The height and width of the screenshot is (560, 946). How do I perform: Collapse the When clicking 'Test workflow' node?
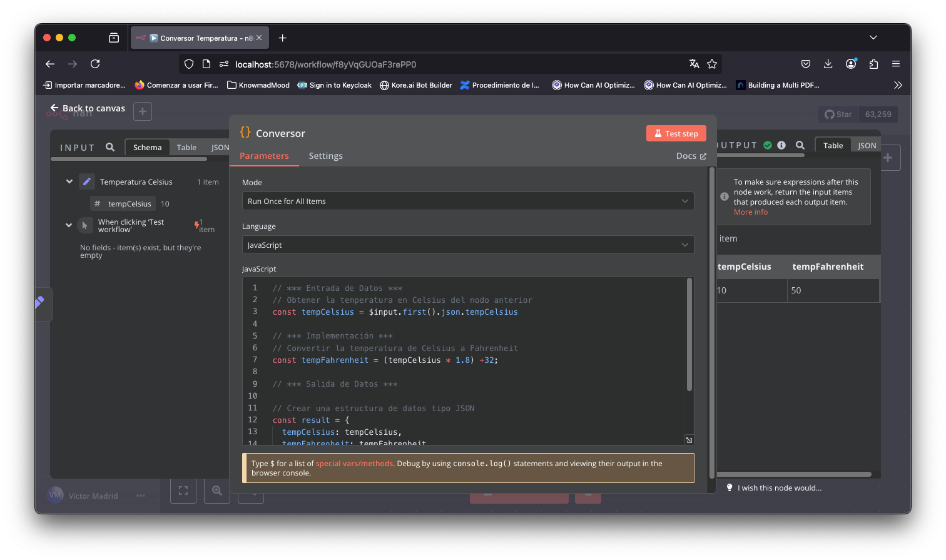coord(69,225)
